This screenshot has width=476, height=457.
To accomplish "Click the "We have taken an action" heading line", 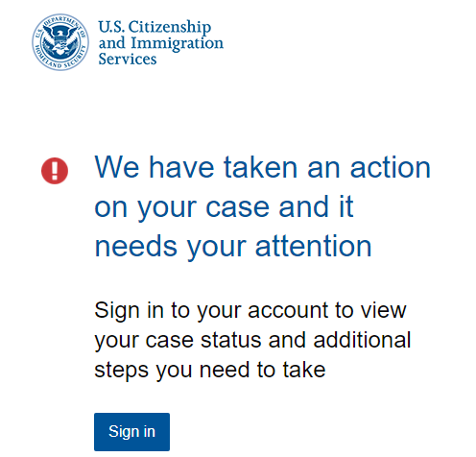I will [263, 167].
